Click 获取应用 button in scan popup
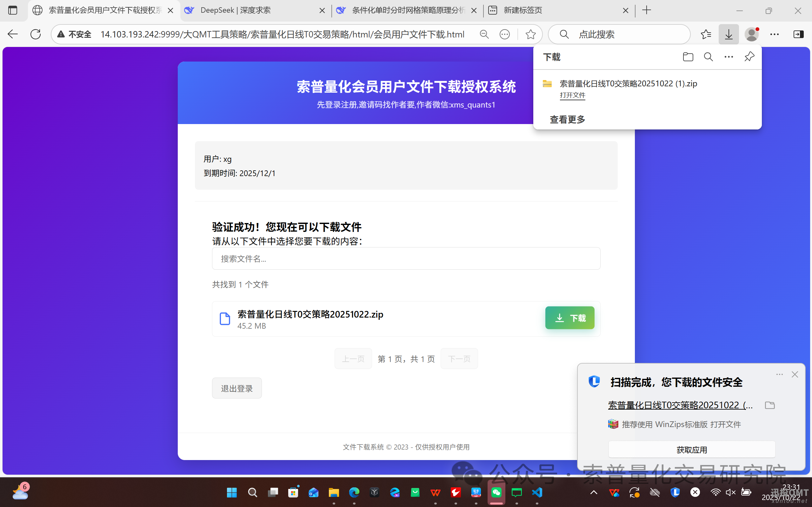The width and height of the screenshot is (812, 507). tap(692, 450)
